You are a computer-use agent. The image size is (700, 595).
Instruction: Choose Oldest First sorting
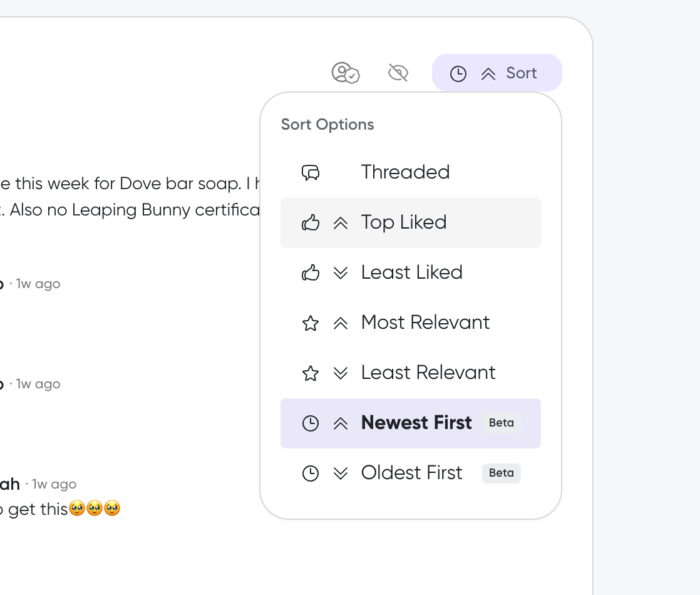point(410,473)
